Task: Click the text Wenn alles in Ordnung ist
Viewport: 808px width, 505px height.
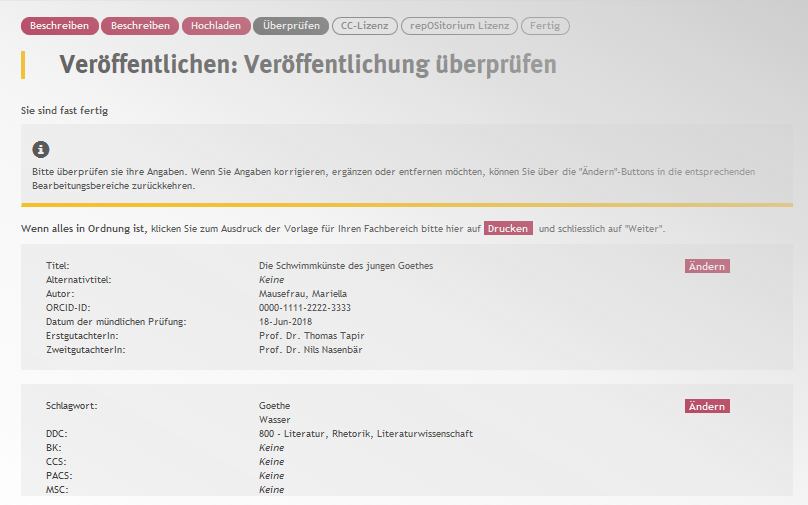Action: (84, 228)
